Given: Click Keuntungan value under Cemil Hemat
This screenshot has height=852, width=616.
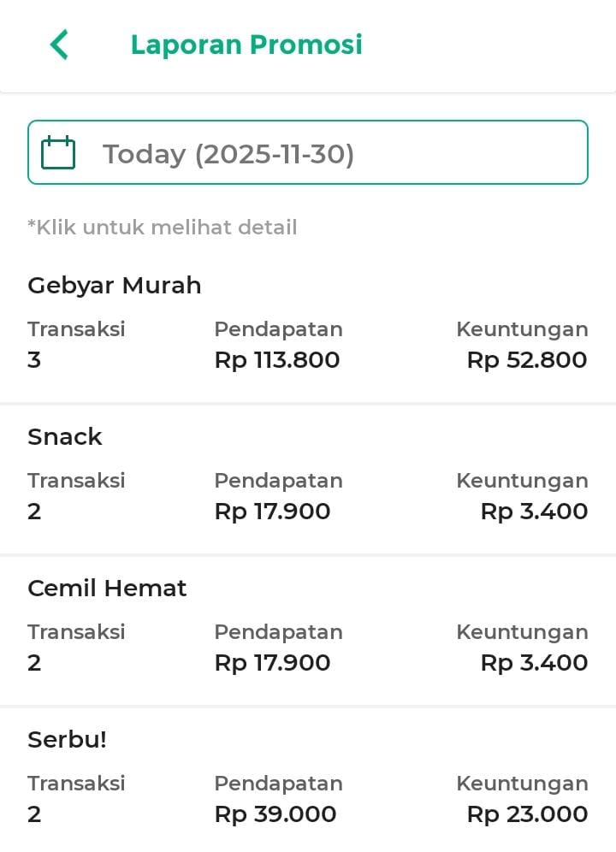Looking at the screenshot, I should [x=534, y=663].
